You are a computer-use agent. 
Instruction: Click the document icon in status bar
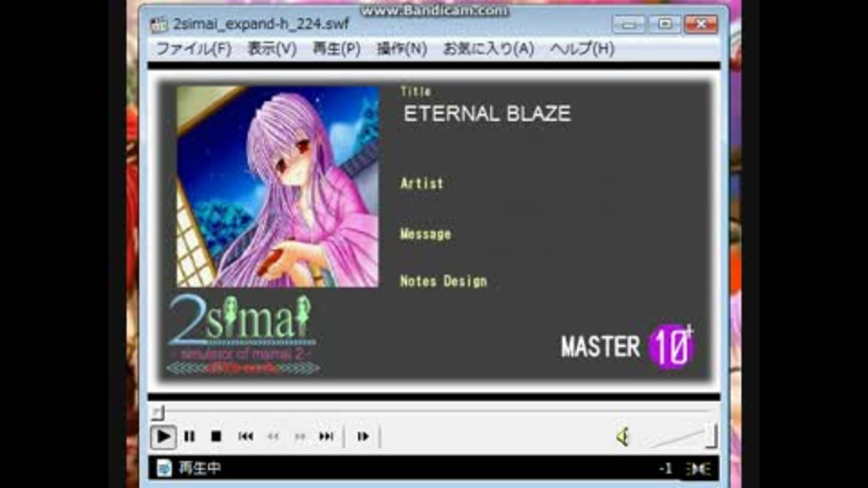pos(164,468)
